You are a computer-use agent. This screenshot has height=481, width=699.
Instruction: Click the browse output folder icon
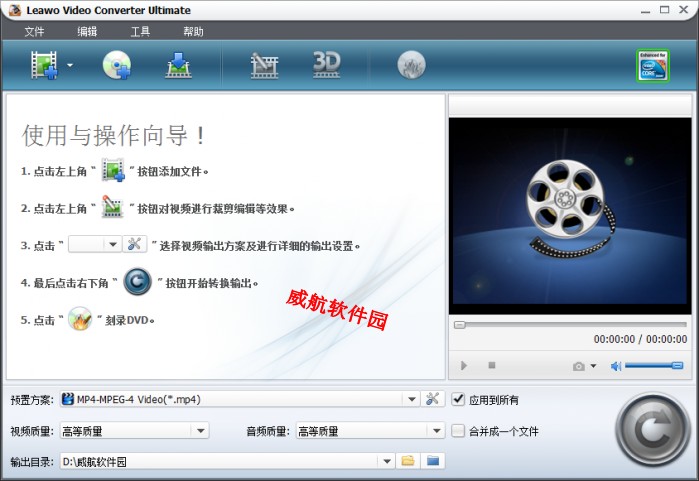tap(408, 461)
